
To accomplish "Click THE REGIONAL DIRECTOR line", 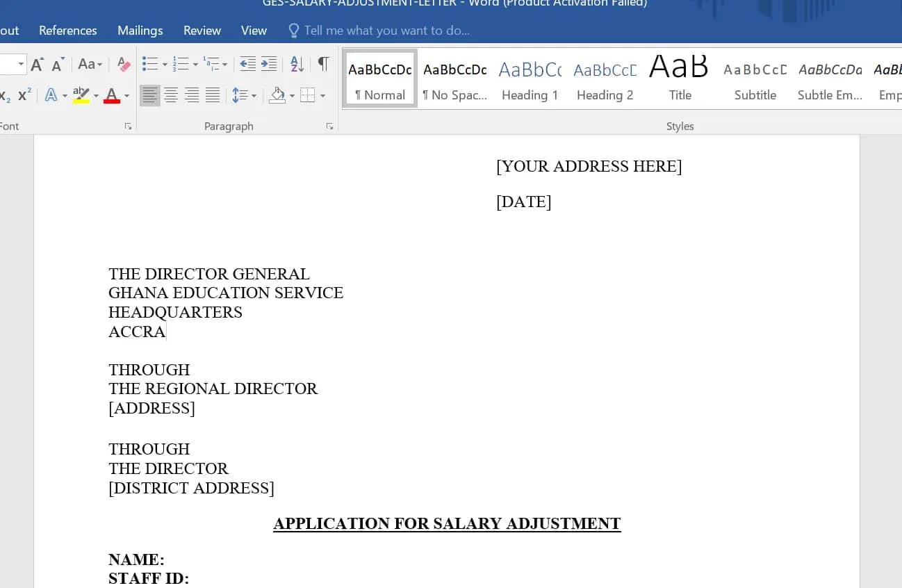I will [213, 389].
